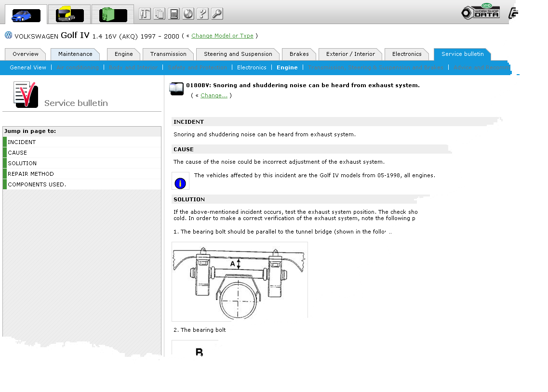
Task: Click the Service bulletin checklist icon
Action: pyautogui.click(x=26, y=94)
